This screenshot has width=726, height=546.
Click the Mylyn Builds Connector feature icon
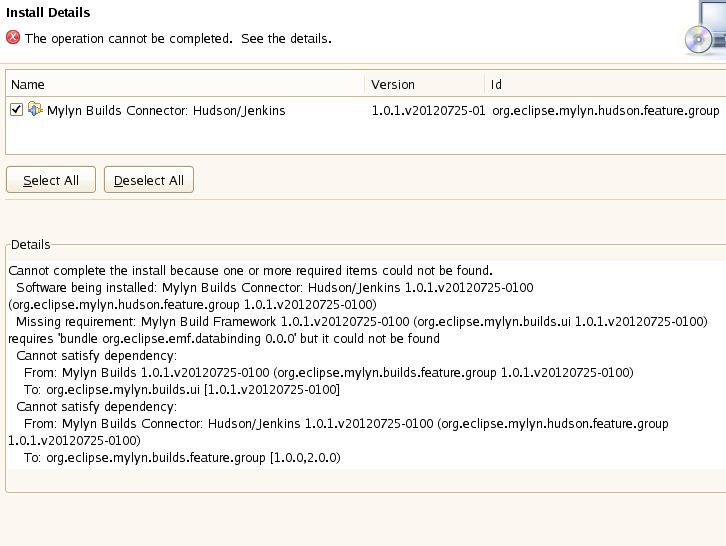point(35,109)
